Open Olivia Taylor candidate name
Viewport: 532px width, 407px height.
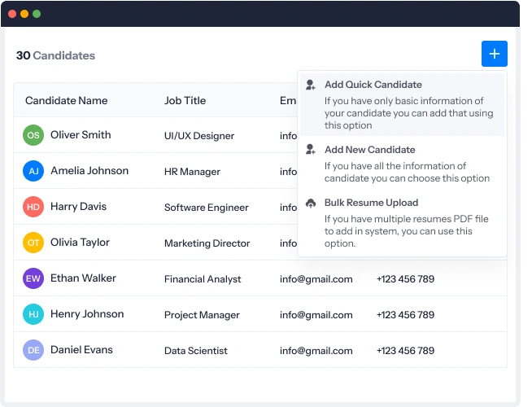point(80,243)
